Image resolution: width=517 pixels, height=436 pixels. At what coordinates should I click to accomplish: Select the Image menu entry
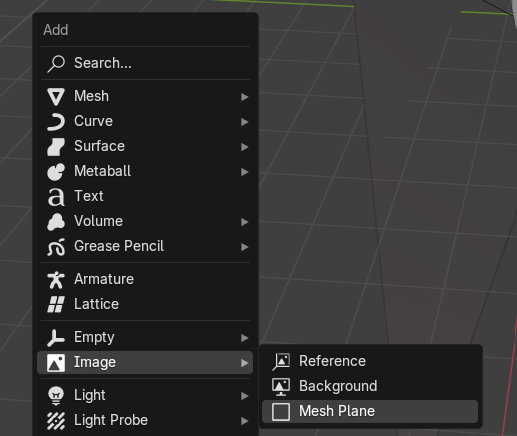(145, 362)
